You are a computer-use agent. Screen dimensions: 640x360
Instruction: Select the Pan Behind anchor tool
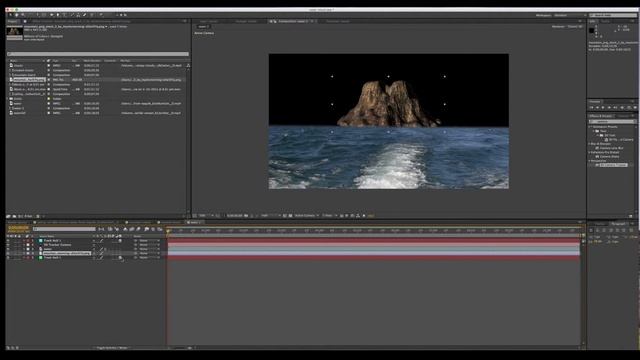click(44, 15)
